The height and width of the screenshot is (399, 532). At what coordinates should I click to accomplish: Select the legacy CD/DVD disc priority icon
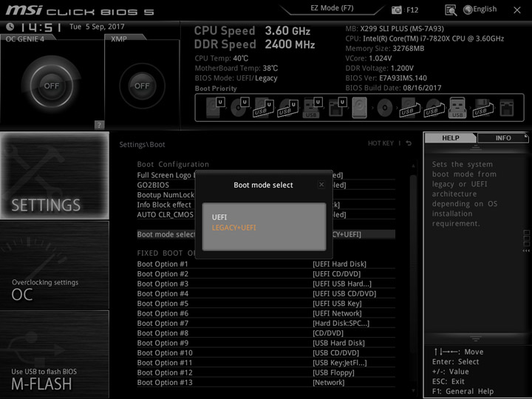click(385, 108)
